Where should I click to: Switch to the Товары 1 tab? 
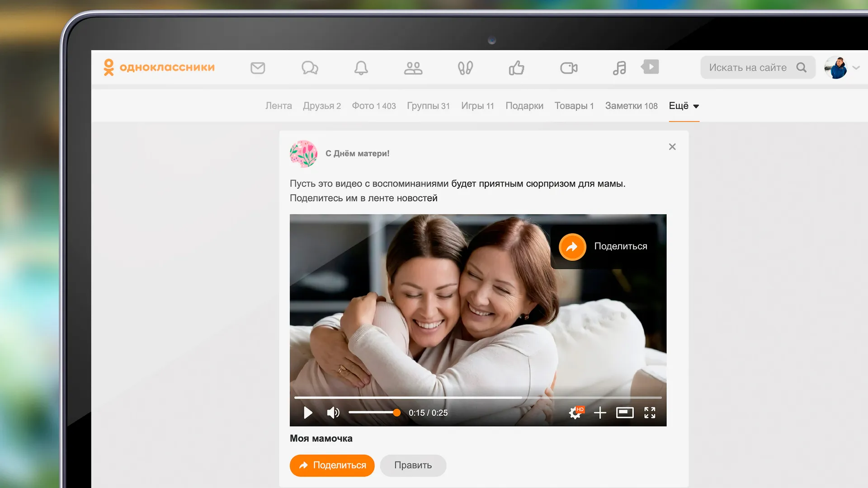pyautogui.click(x=574, y=106)
